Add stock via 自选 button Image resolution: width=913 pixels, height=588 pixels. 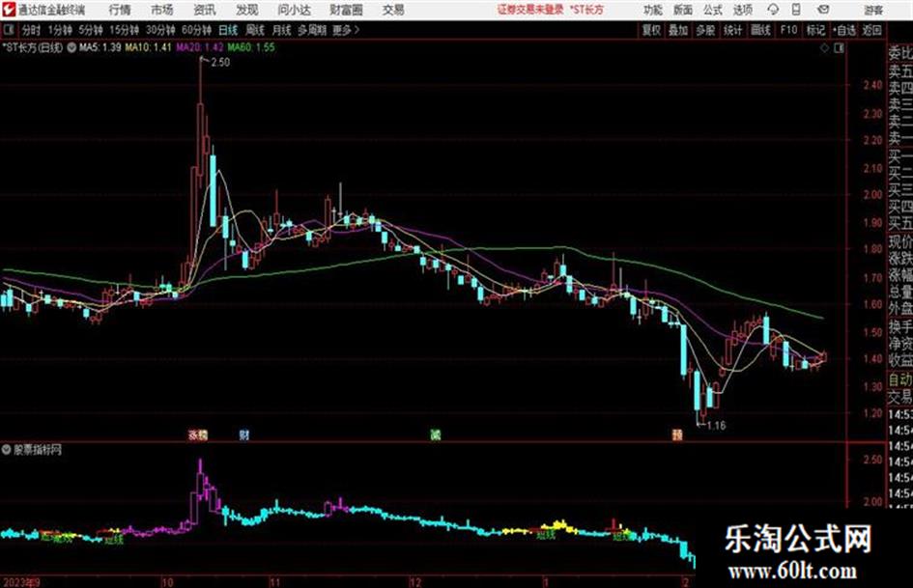[843, 30]
